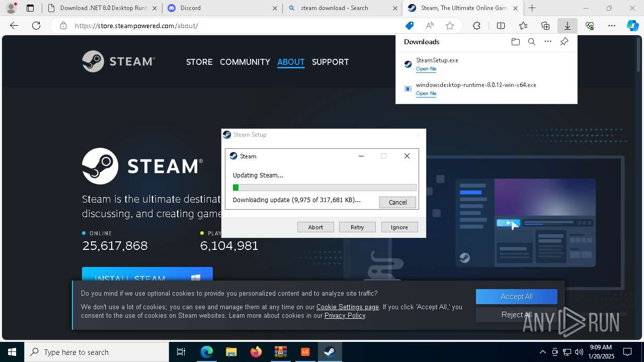Select the Steam Ultimate Online Game tab
Viewport: 644px width, 362px height.
tap(463, 8)
